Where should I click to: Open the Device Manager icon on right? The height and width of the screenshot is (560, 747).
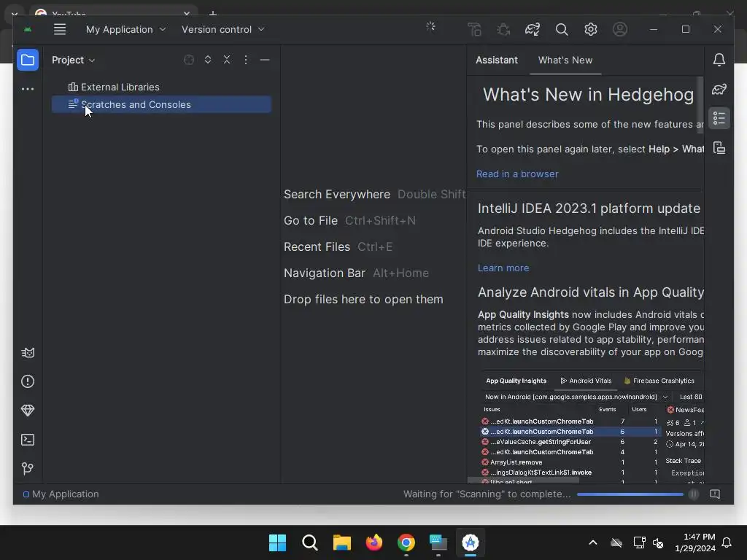(x=719, y=147)
